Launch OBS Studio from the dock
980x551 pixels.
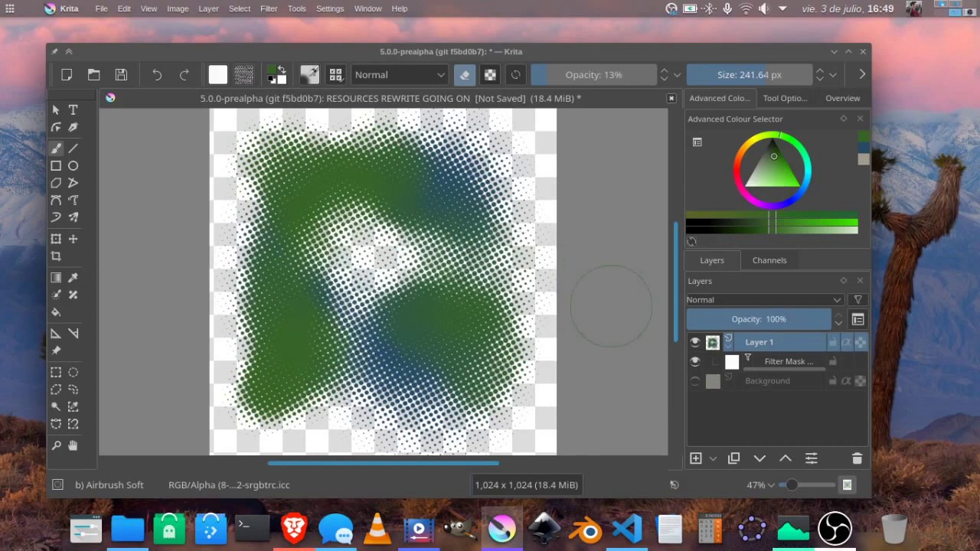click(x=835, y=529)
